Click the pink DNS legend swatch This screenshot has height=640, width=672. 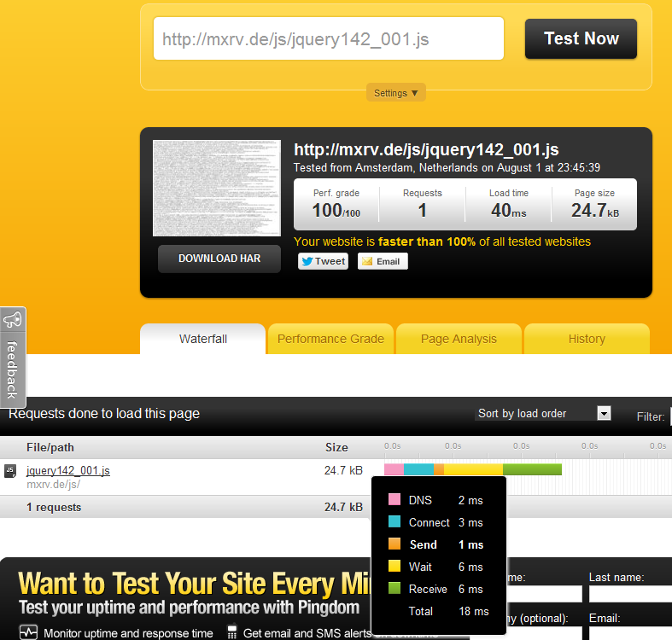click(394, 499)
